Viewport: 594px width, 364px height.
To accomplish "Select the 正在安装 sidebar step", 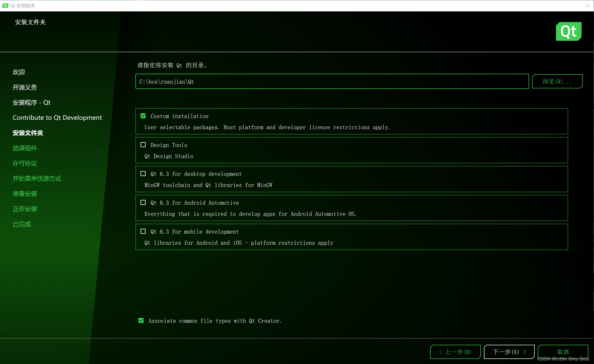I will pyautogui.click(x=25, y=209).
